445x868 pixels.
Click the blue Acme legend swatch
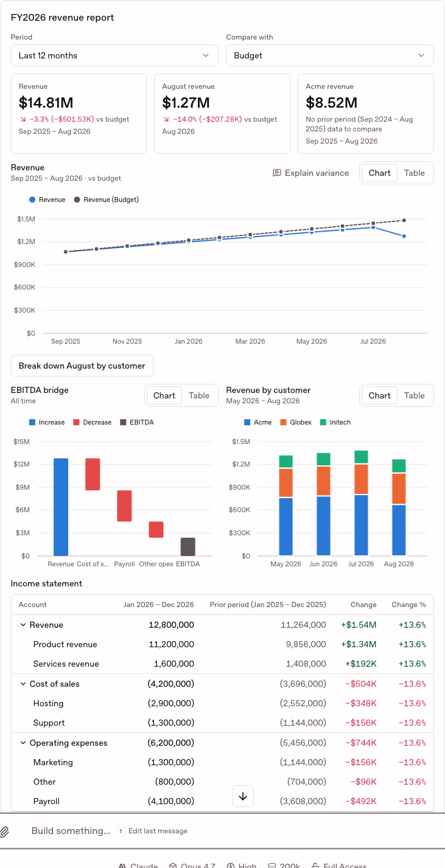[x=247, y=422]
